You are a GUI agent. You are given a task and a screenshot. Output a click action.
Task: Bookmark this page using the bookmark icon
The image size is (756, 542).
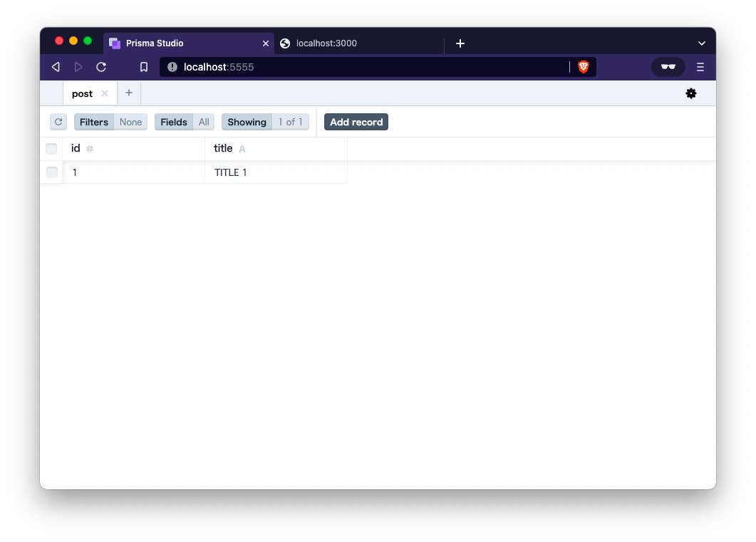click(x=144, y=67)
